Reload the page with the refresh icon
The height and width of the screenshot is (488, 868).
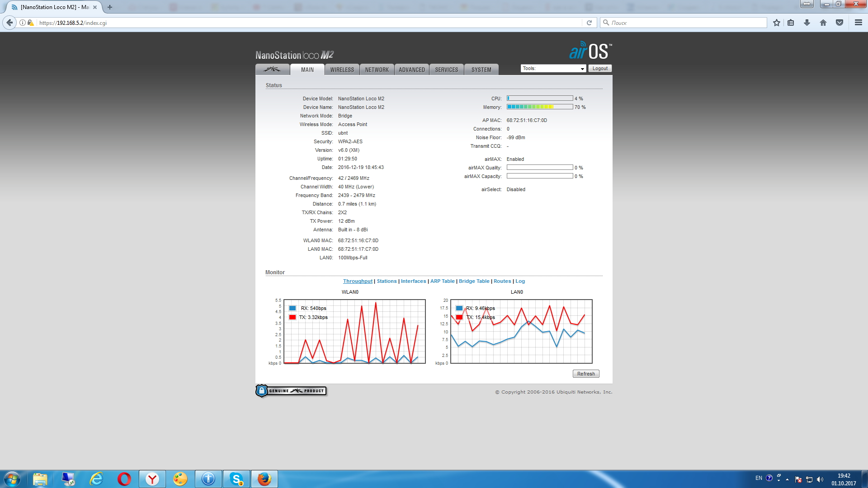[589, 23]
